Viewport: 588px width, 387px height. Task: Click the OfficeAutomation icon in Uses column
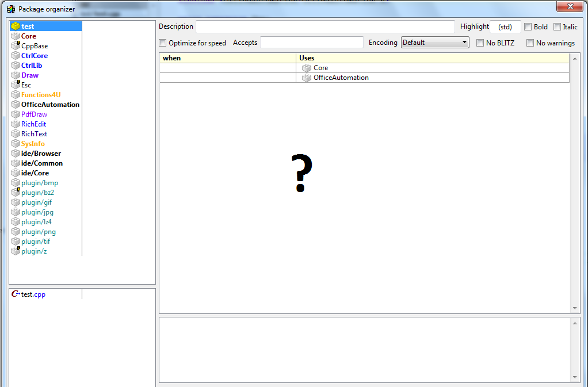pyautogui.click(x=307, y=78)
